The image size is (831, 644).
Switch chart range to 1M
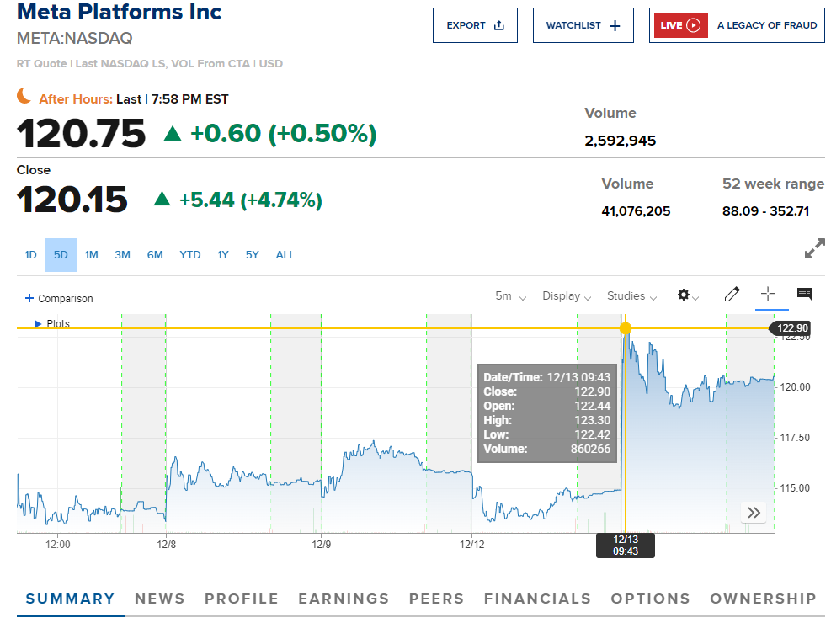[91, 255]
